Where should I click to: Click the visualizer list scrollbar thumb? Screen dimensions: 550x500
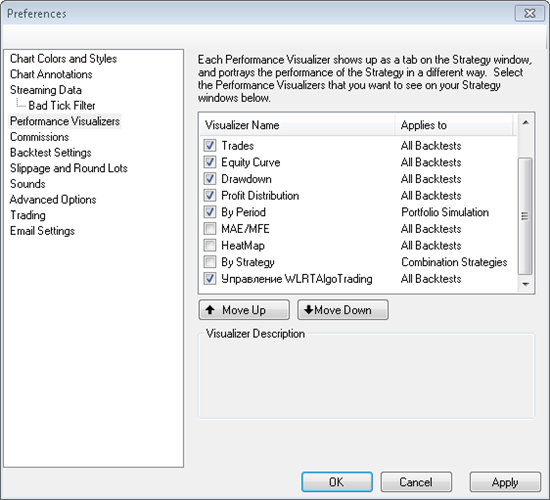pyautogui.click(x=525, y=216)
